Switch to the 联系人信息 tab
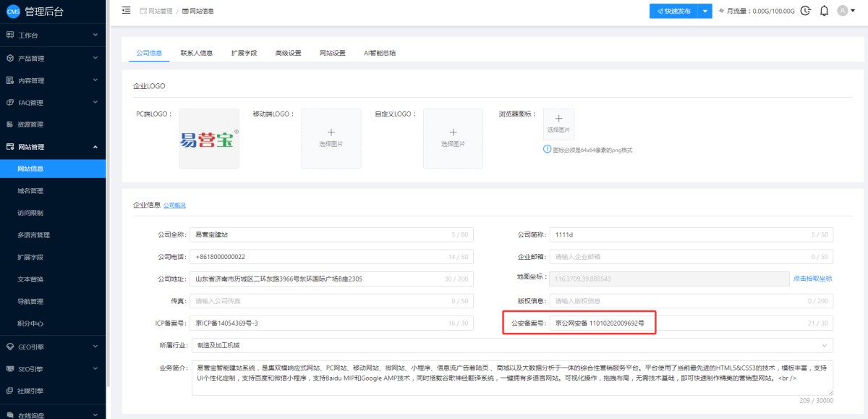 [x=196, y=53]
